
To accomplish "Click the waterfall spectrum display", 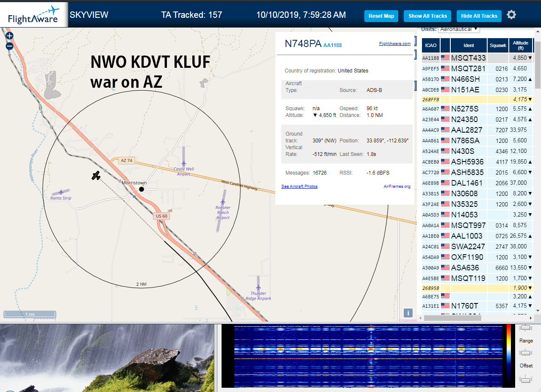I will coord(368,356).
